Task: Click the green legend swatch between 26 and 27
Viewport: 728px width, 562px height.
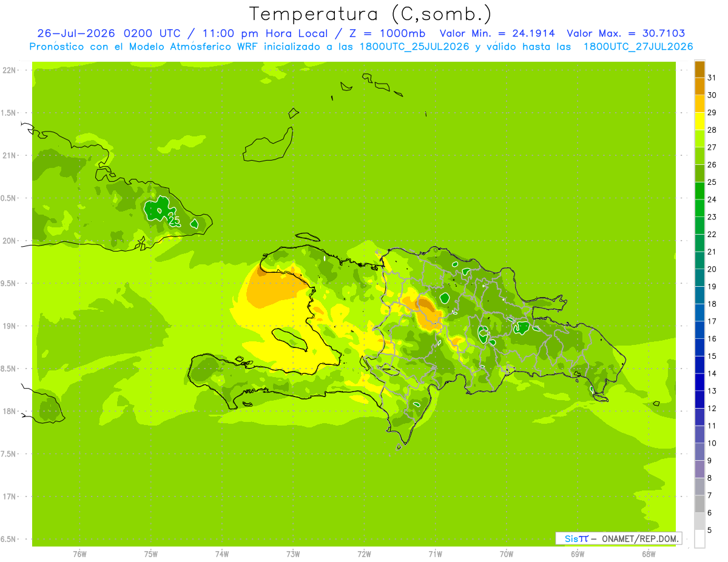Action: point(699,156)
